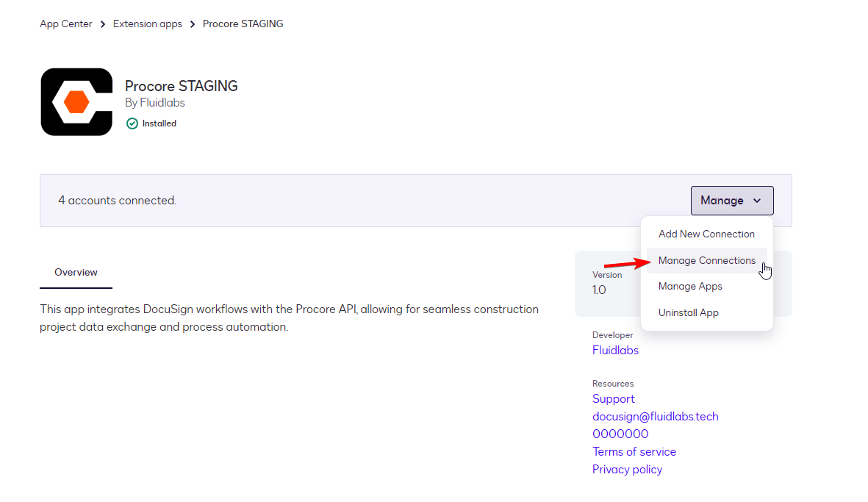868x502 pixels.
Task: Click the Procore STAGING app logo
Action: 76,102
